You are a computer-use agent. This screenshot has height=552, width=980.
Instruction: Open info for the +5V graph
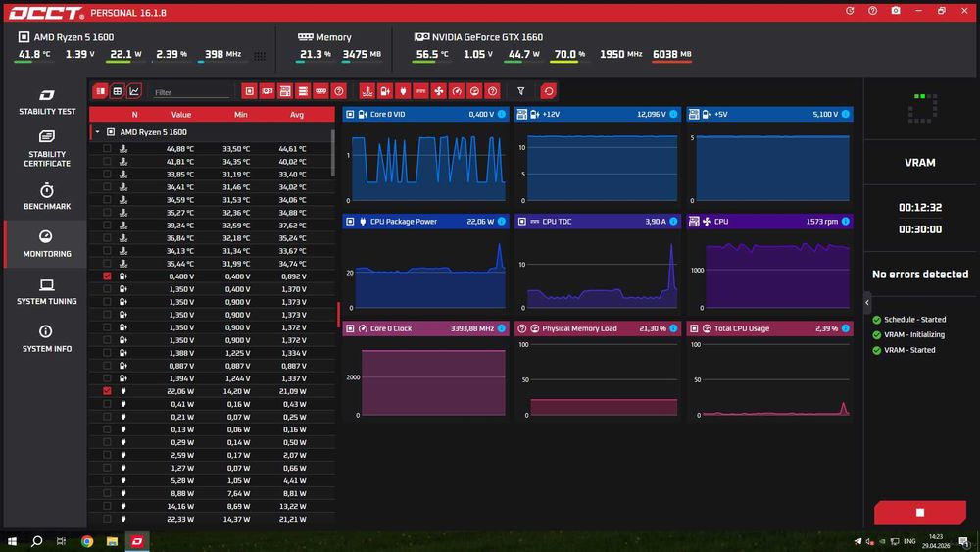(845, 114)
